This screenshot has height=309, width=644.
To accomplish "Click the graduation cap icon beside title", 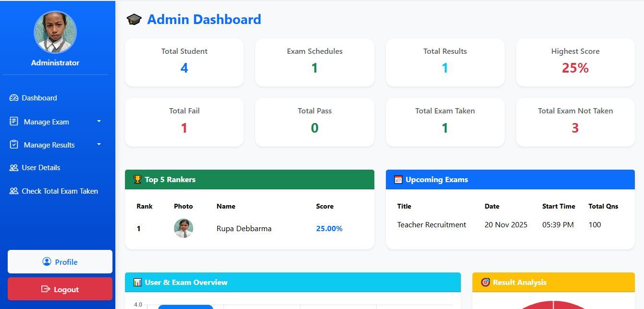I will (x=134, y=20).
